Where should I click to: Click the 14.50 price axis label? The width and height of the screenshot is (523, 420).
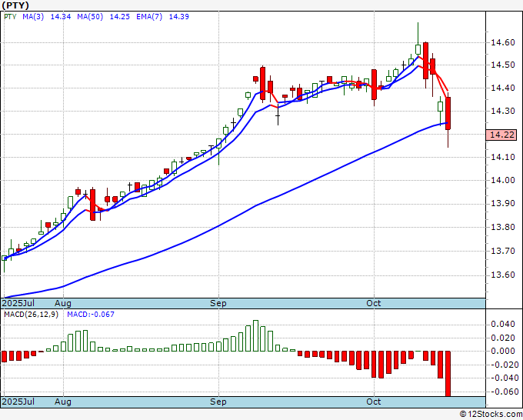pos(503,65)
